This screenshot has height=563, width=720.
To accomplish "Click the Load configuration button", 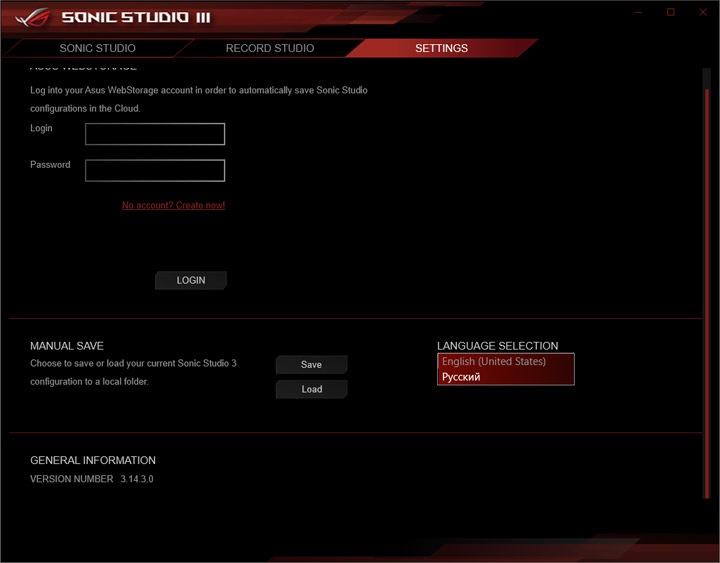I will pos(311,389).
